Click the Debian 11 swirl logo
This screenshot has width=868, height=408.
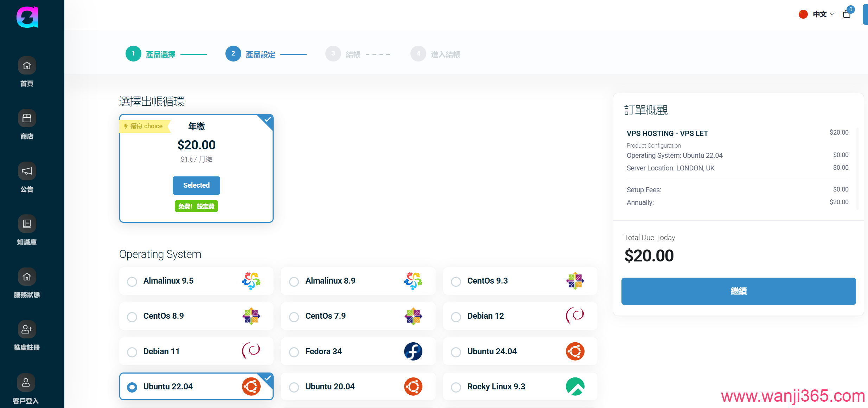(251, 351)
